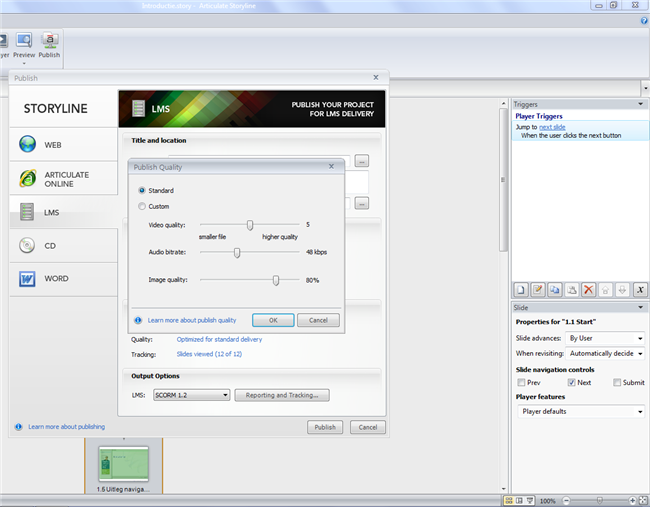The width and height of the screenshot is (650, 507).
Task: Delete the selected trigger with red X
Action: (588, 289)
